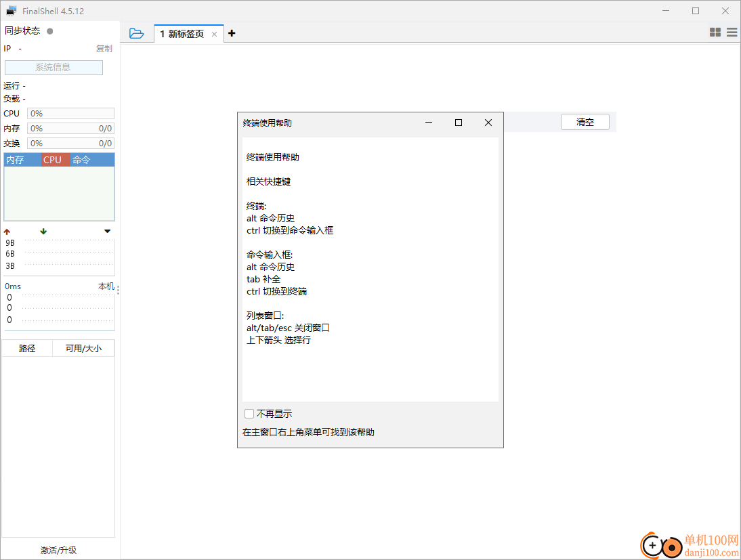Click the 内存 usage progress bar

(71, 129)
